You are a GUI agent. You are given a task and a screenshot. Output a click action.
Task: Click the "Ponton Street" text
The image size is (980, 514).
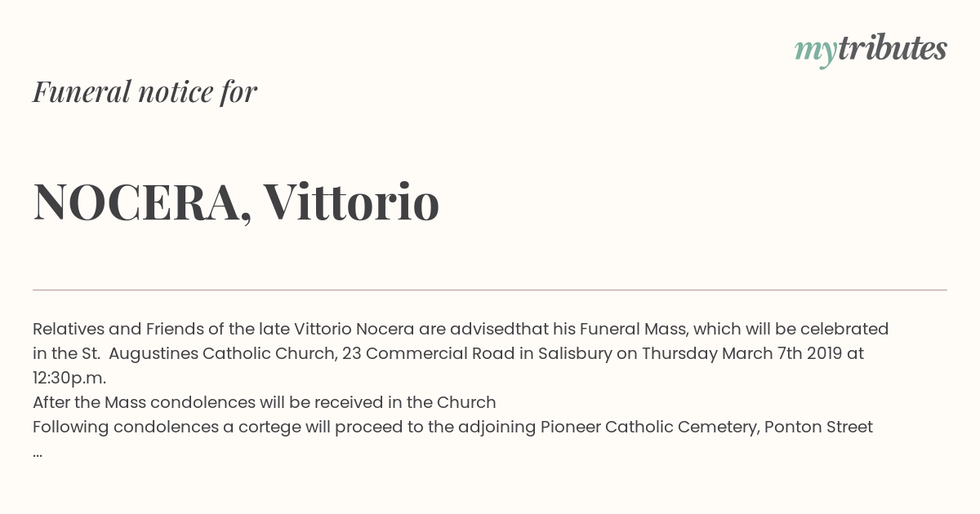818,428
